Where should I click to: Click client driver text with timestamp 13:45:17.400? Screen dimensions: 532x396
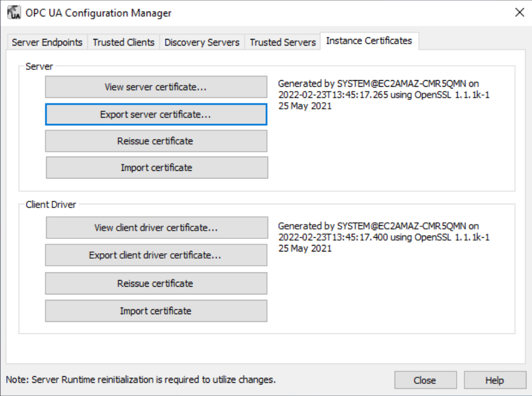384,237
